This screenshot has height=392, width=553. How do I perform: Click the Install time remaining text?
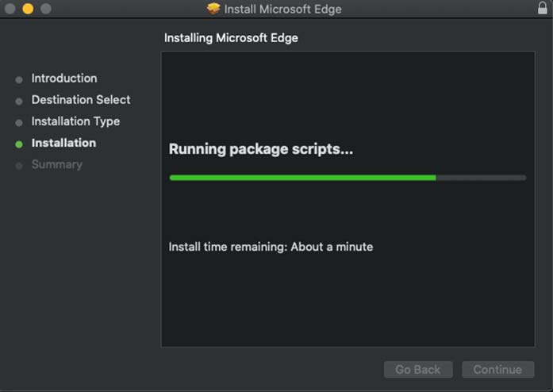(x=271, y=247)
